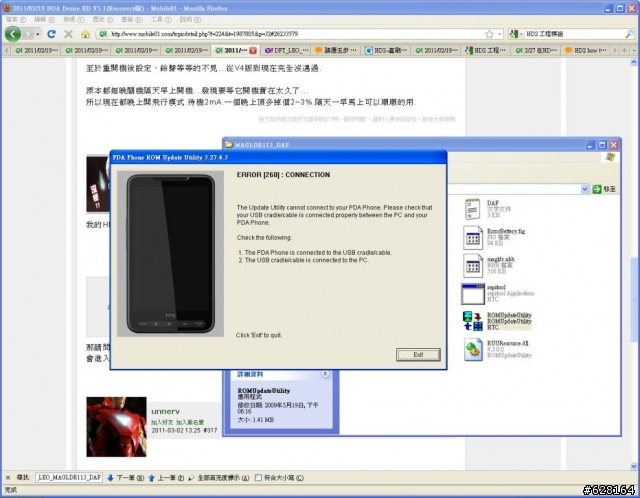640x498 pixels.
Task: Select the RUUResource.dll file icon
Action: [473, 350]
